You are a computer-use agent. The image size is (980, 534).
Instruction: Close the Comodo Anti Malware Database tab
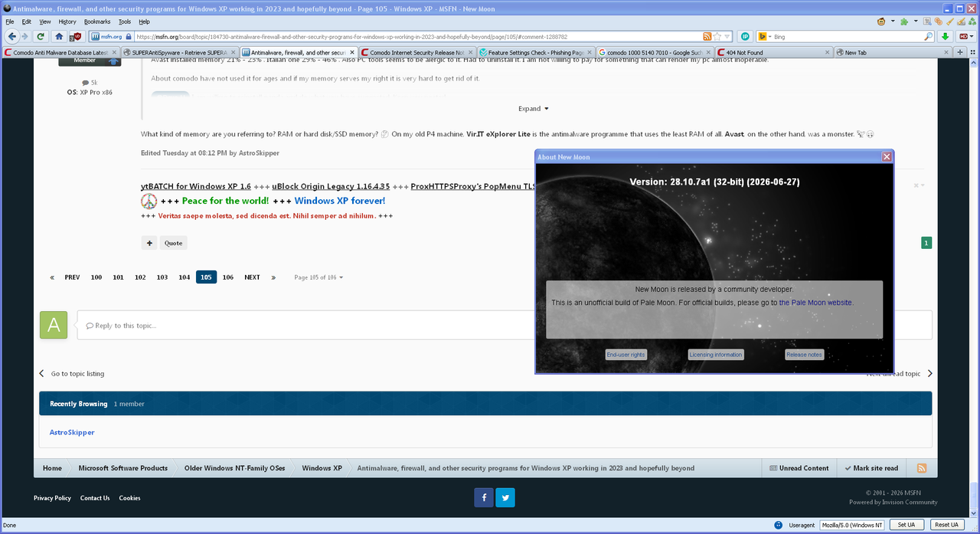click(x=115, y=53)
